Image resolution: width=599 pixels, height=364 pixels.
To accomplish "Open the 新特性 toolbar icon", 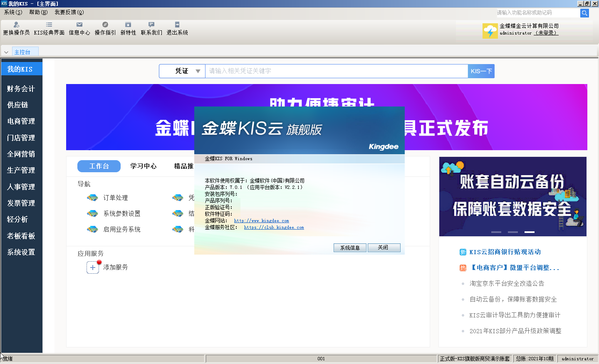I will click(x=128, y=25).
